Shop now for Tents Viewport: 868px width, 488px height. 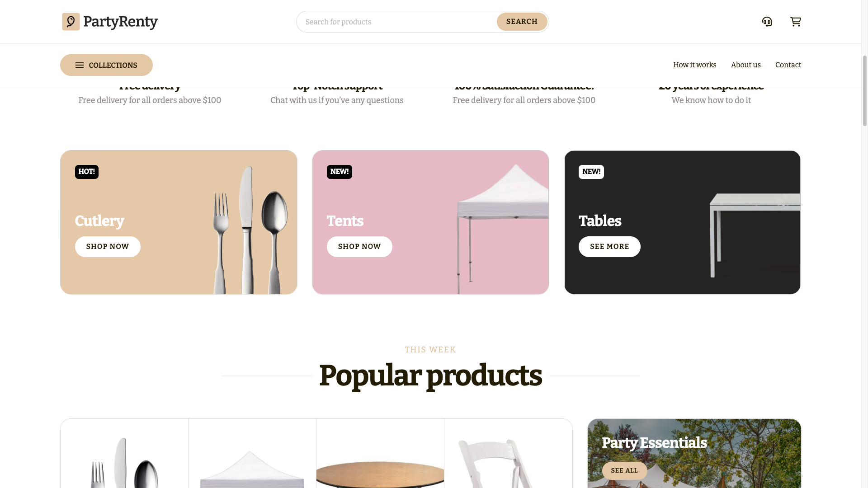tap(359, 247)
